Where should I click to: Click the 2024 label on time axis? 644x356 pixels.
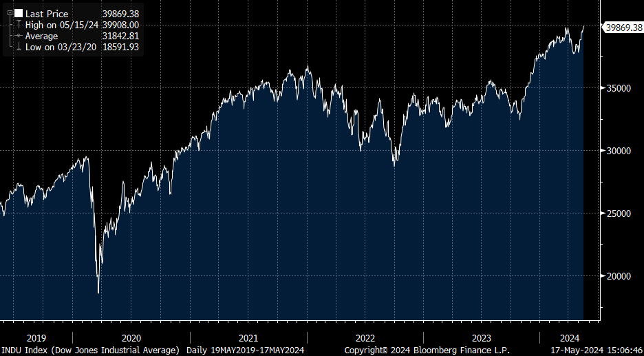click(570, 338)
